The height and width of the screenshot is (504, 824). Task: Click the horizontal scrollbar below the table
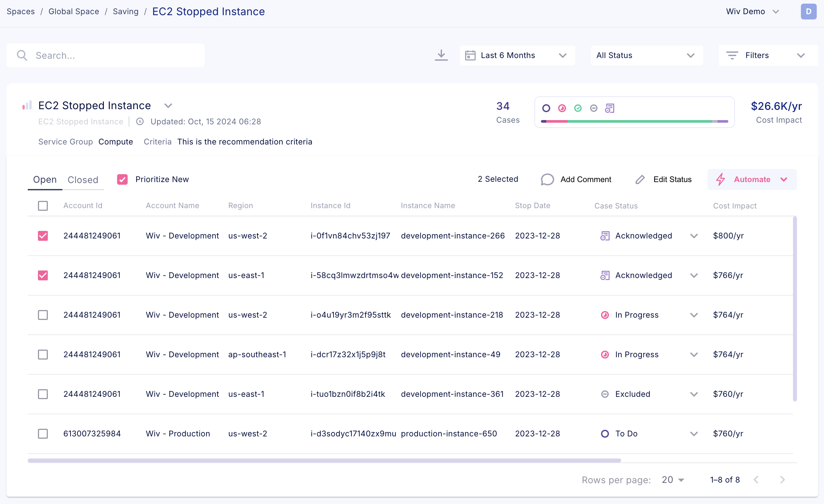(324, 460)
